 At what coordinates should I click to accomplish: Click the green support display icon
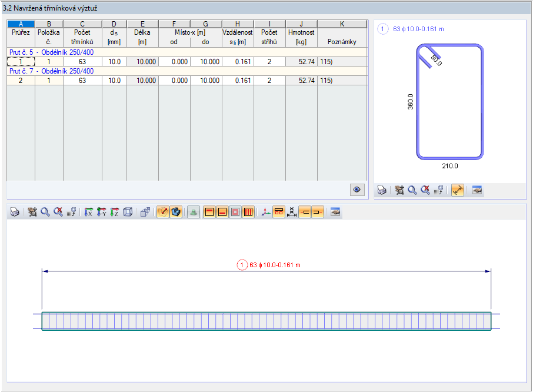[194, 212]
